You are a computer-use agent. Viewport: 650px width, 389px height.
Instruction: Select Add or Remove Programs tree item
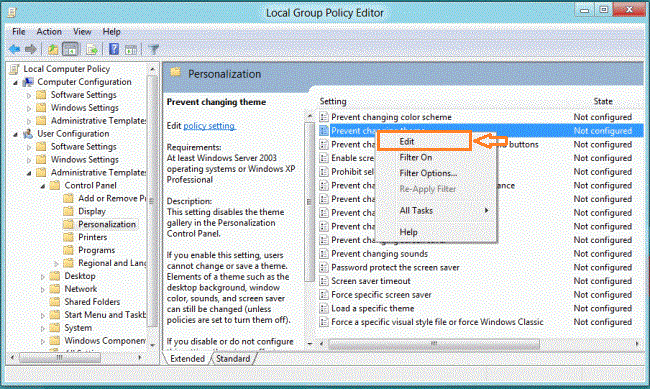[112, 198]
